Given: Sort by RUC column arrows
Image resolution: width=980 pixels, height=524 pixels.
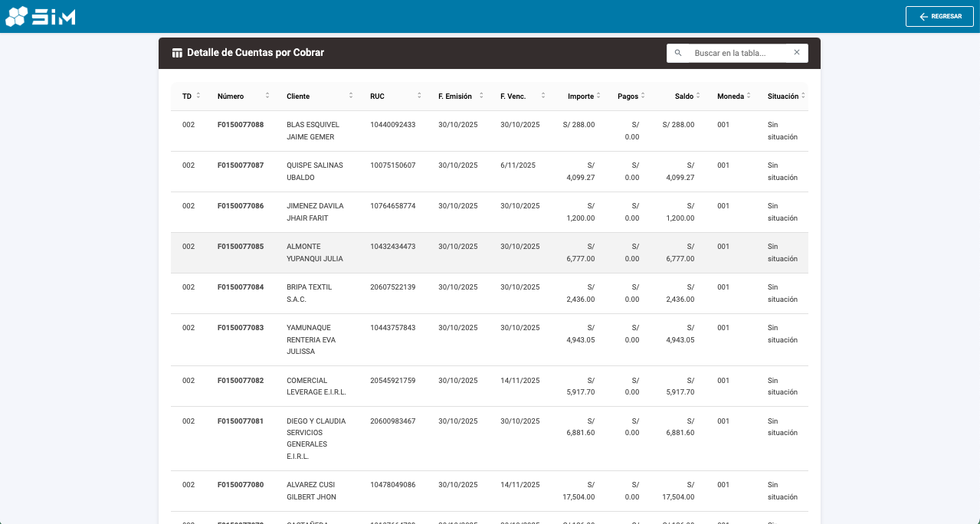Looking at the screenshot, I should coord(419,96).
